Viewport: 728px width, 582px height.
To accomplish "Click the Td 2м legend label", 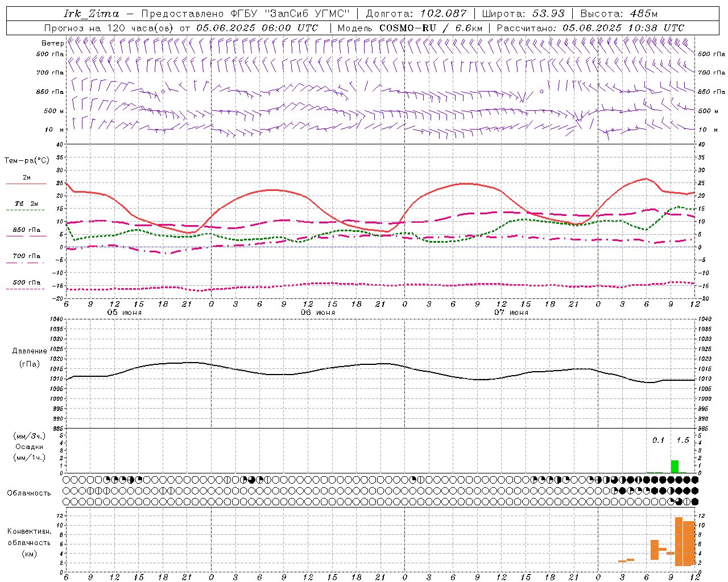I will point(26,203).
